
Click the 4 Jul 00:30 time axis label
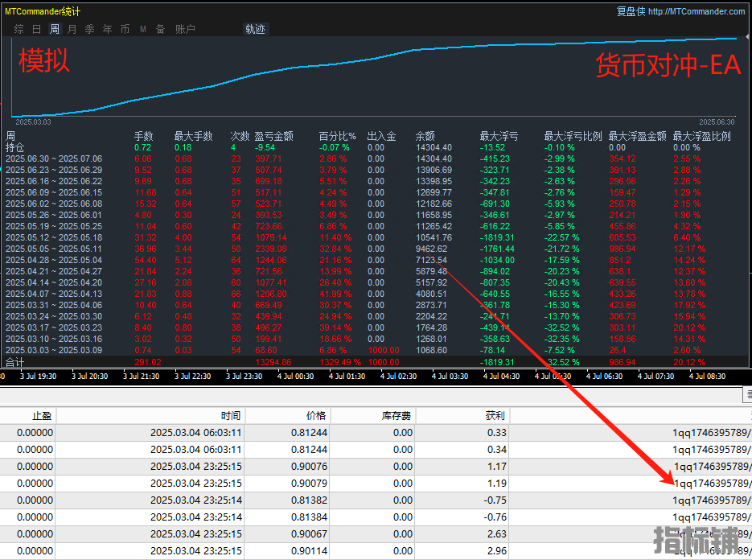coord(295,377)
